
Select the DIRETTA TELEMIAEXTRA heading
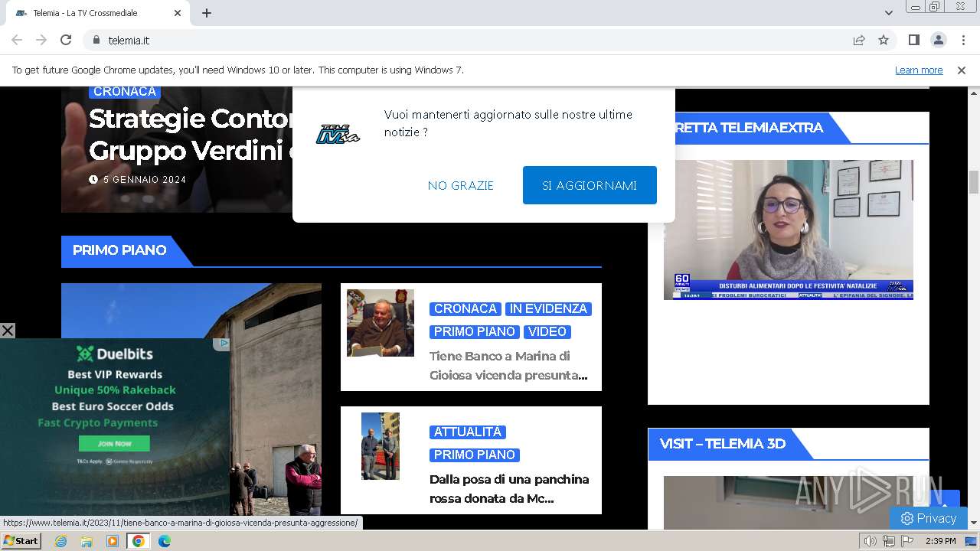[x=749, y=128]
